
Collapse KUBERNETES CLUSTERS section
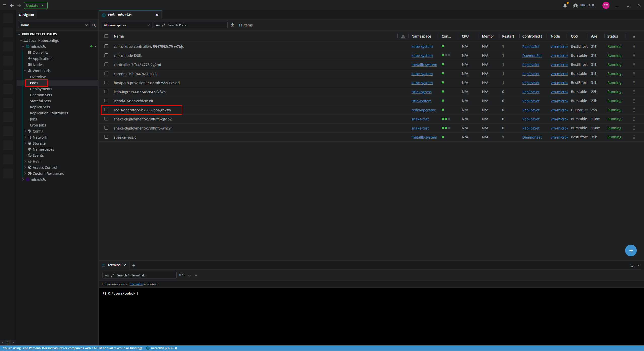19,34
